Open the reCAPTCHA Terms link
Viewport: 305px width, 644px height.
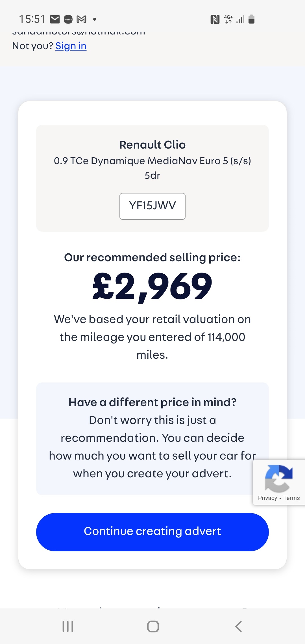[x=291, y=498]
